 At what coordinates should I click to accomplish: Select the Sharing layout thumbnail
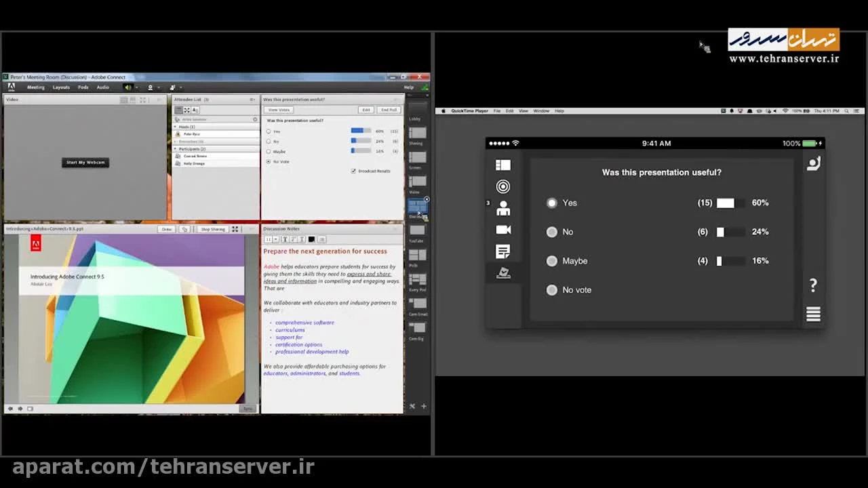[x=417, y=133]
